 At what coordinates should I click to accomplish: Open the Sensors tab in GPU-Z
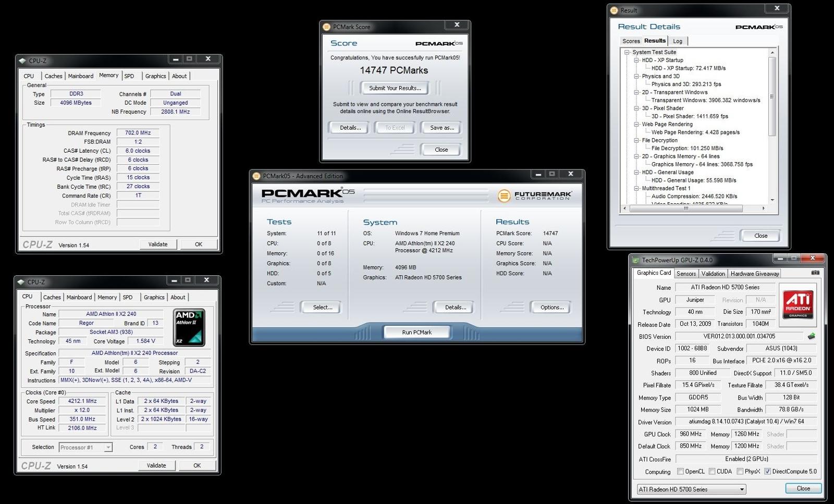pos(686,274)
